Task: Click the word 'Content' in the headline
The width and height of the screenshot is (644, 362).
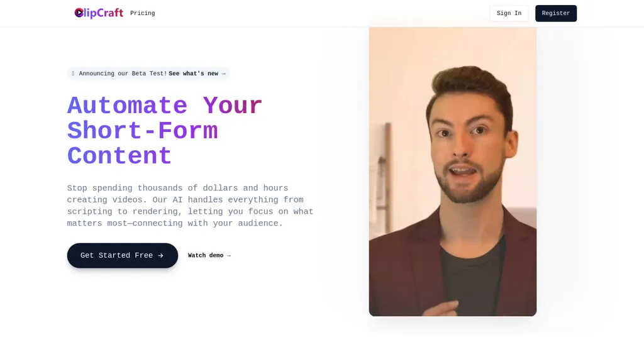Action: (119, 156)
